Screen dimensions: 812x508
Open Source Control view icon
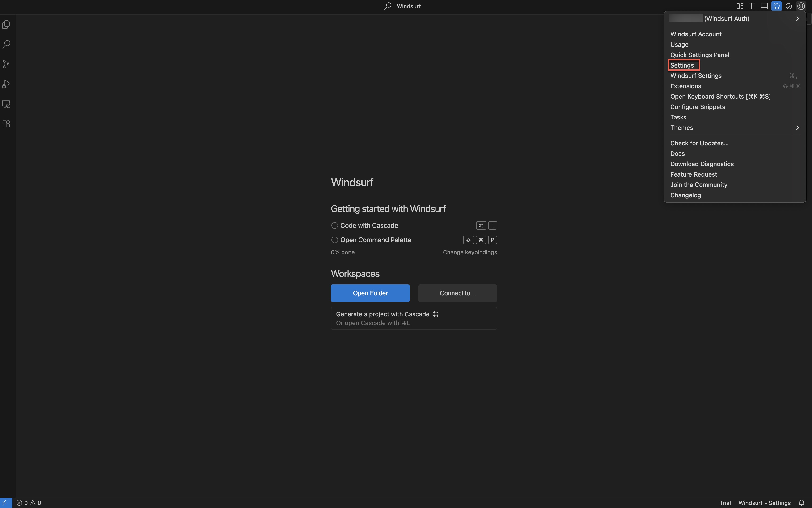6,64
